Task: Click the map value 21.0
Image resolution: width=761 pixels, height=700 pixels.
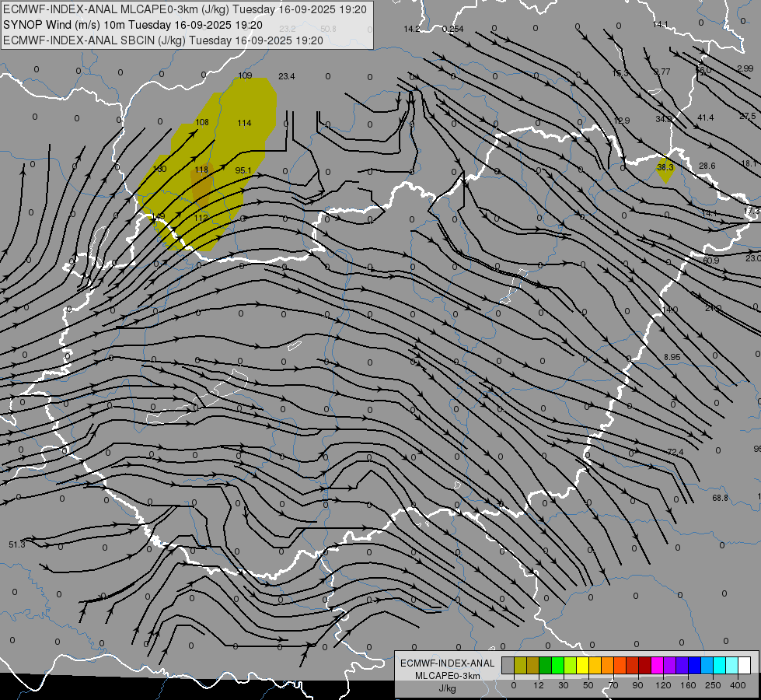Action: point(713,308)
